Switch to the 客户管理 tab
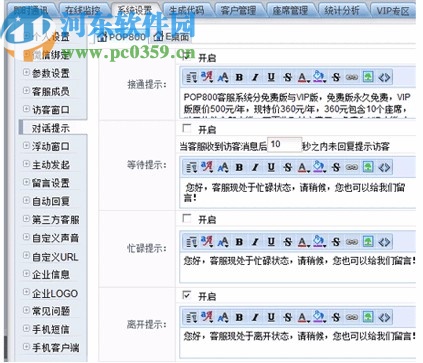Image resolution: width=423 pixels, height=363 pixels. (x=238, y=11)
